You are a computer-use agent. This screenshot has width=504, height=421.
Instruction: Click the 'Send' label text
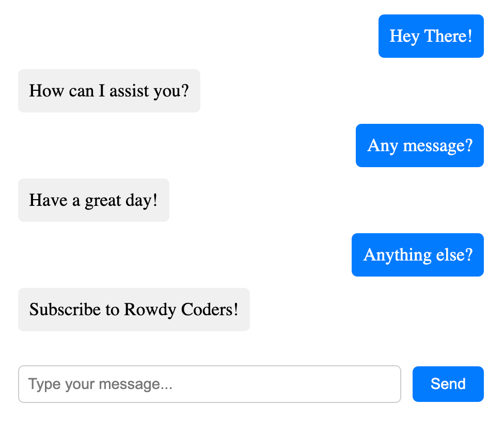[448, 384]
